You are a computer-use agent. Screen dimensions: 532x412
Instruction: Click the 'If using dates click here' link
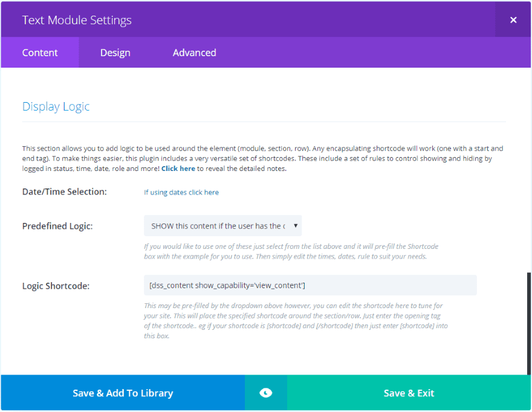181,192
